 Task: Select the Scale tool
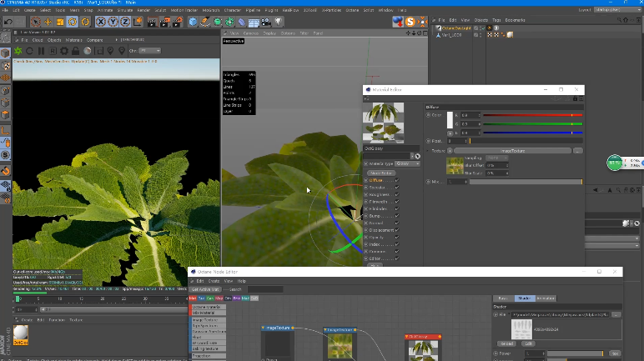click(x=60, y=22)
